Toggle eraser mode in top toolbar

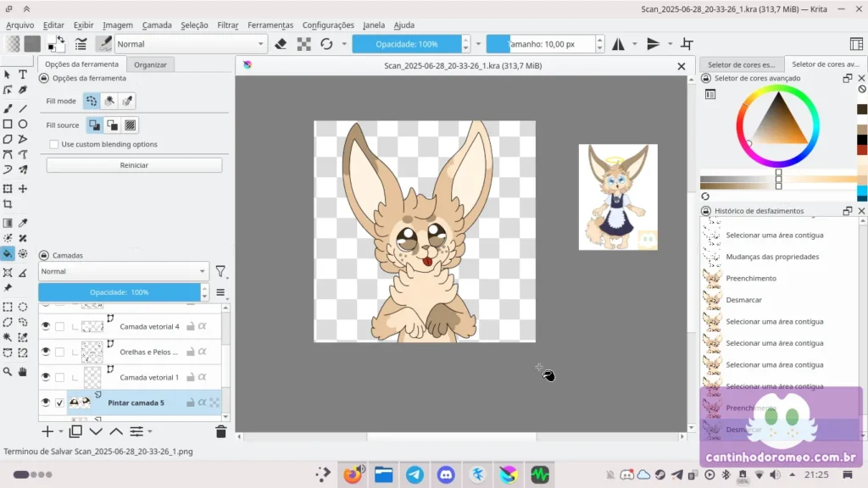[281, 44]
